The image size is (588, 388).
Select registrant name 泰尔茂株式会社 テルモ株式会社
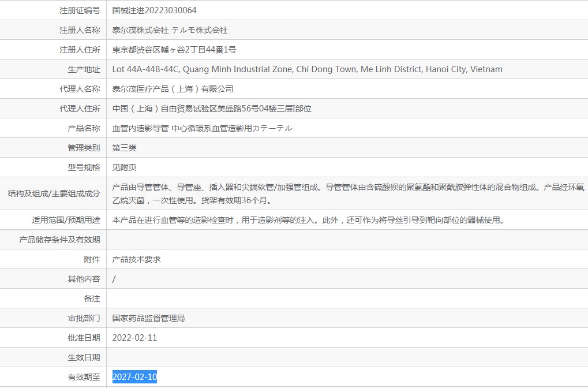170,30
